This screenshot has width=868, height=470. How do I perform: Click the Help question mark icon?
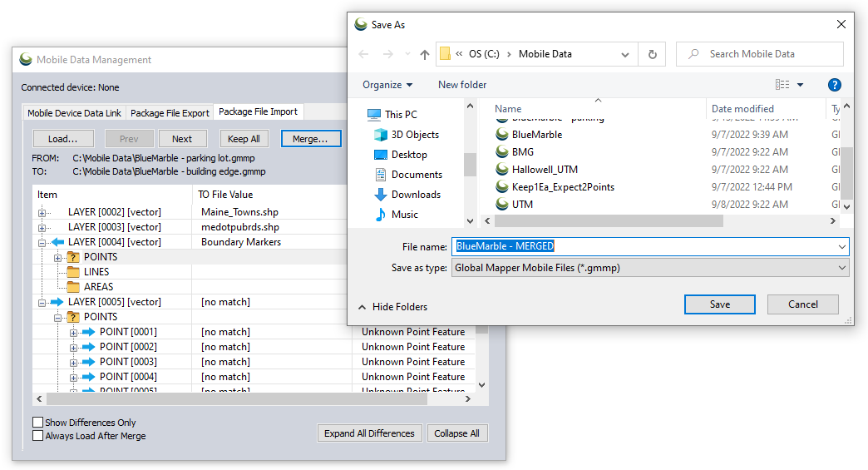click(x=834, y=85)
